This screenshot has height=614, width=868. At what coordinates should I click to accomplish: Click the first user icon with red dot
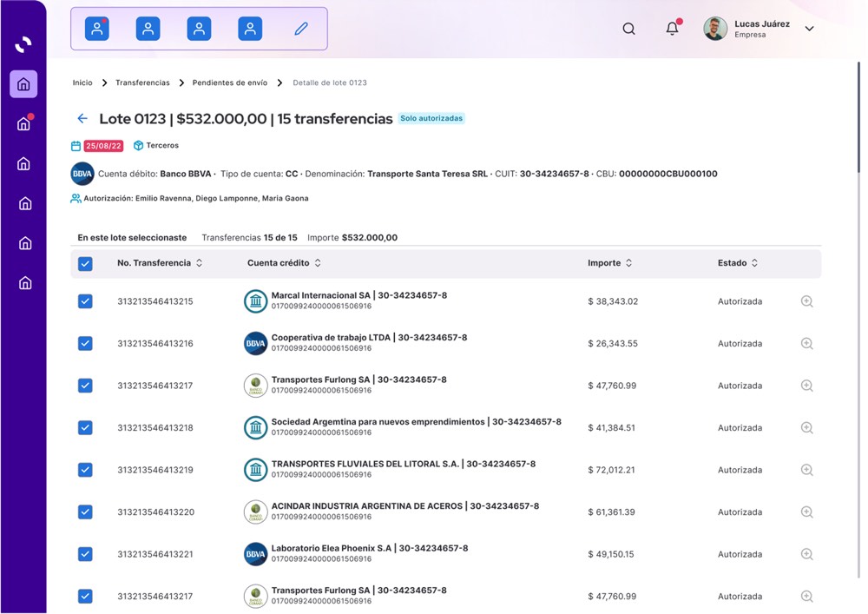pos(97,29)
